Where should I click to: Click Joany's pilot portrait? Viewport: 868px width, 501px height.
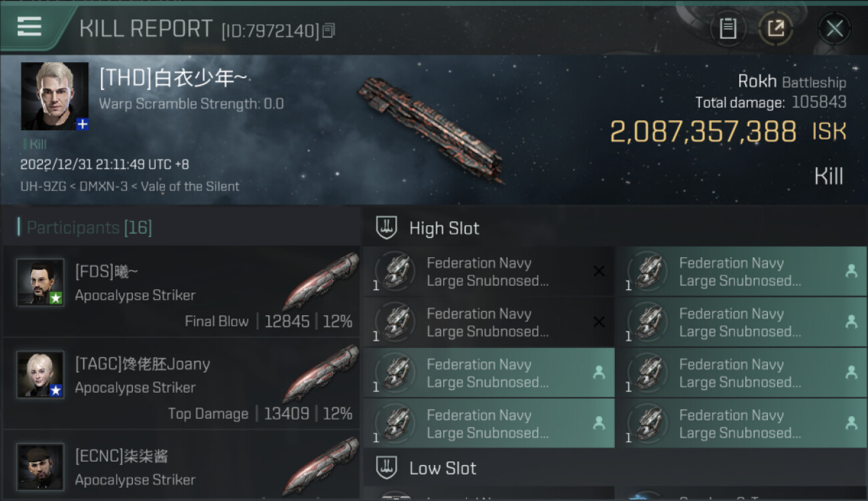point(41,374)
